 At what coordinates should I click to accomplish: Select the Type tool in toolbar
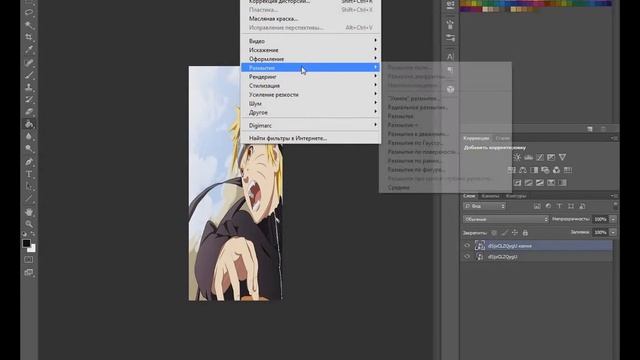[29, 174]
